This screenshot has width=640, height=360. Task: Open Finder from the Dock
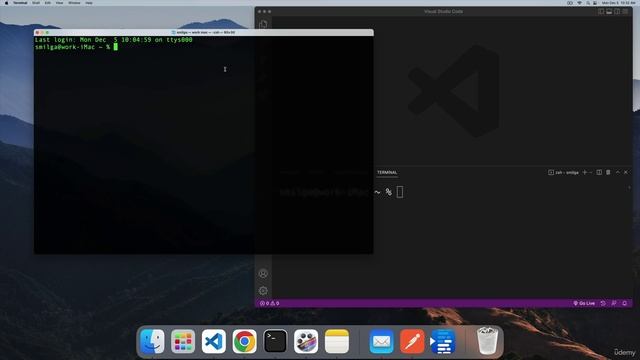click(x=152, y=341)
